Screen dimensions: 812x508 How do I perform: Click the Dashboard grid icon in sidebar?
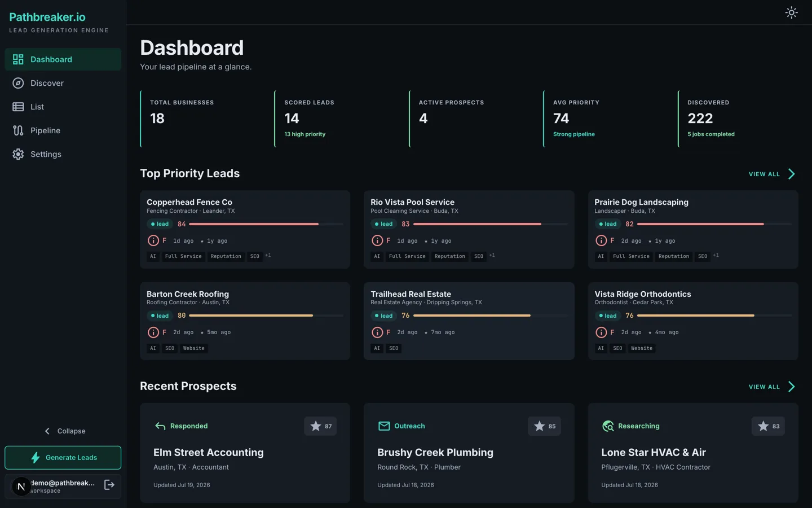[18, 59]
